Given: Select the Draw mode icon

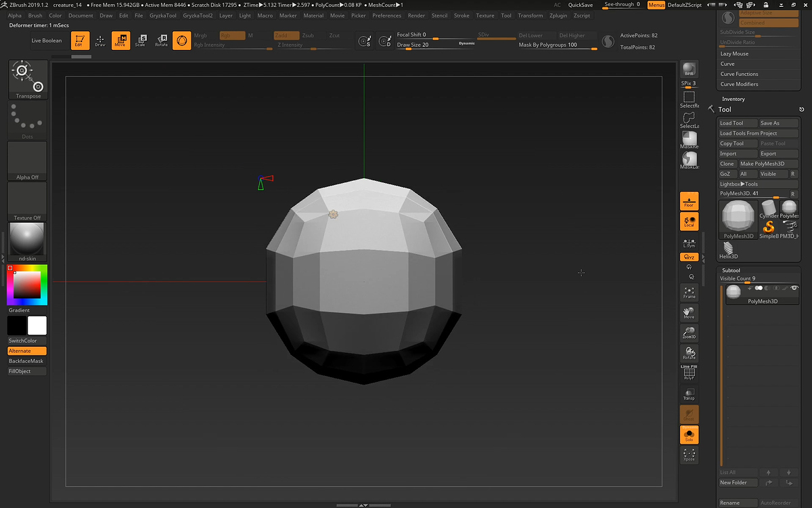Looking at the screenshot, I should click(x=100, y=41).
